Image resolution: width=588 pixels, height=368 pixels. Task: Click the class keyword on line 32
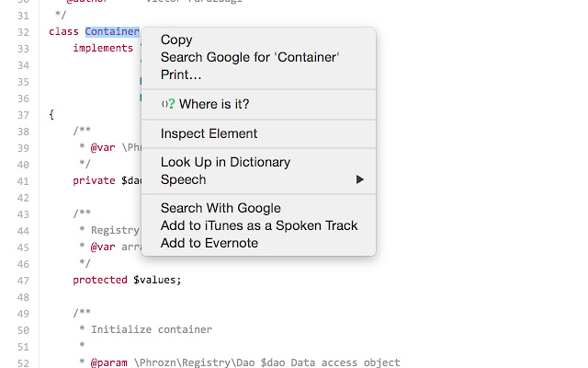pos(63,31)
